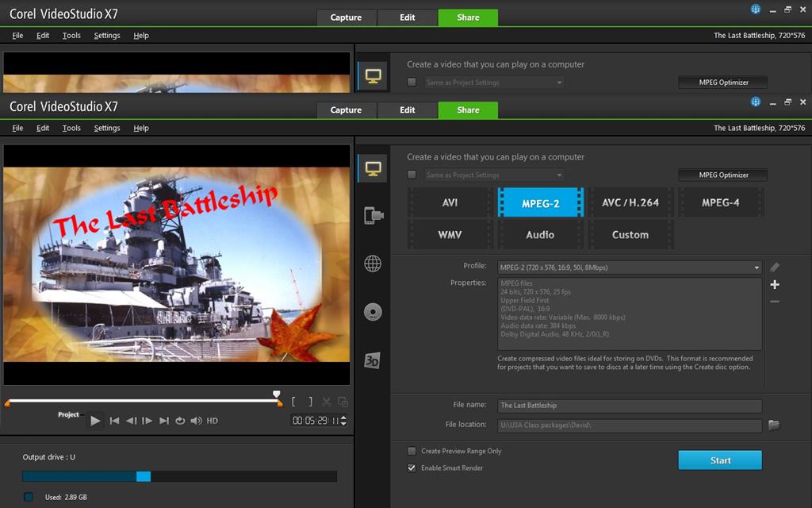Viewport: 812px width, 508px height.
Task: Select the Disc output icon
Action: (373, 312)
